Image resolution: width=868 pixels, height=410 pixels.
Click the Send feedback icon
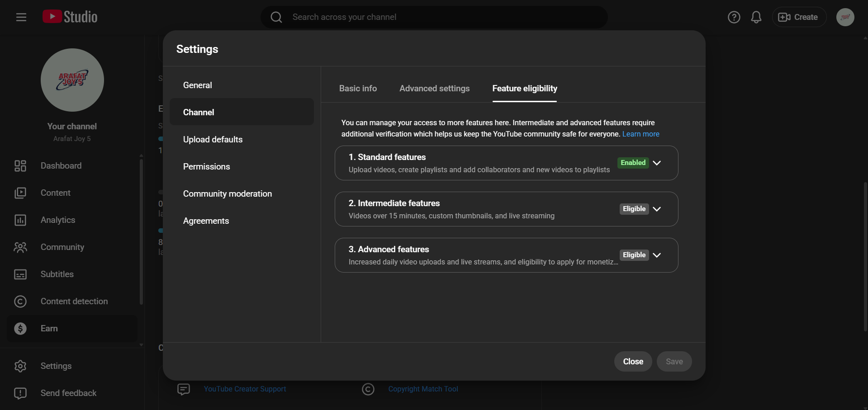coord(20,393)
